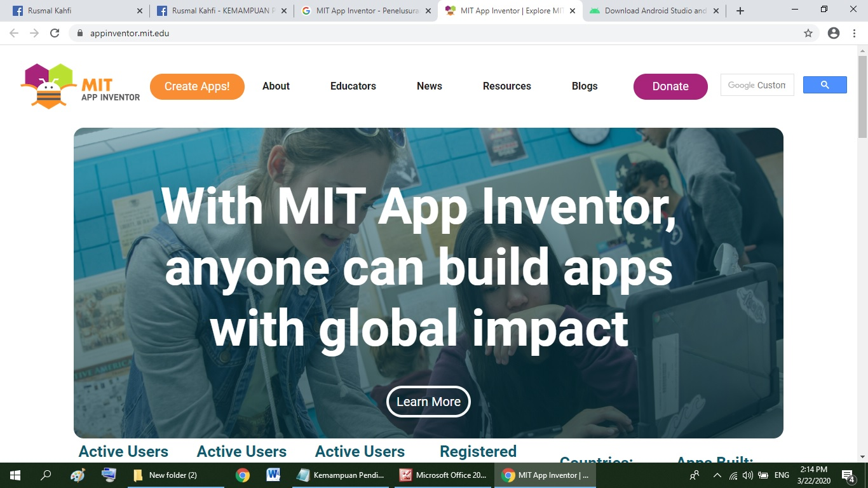
Task: Reload the page with the refresh icon
Action: [55, 33]
